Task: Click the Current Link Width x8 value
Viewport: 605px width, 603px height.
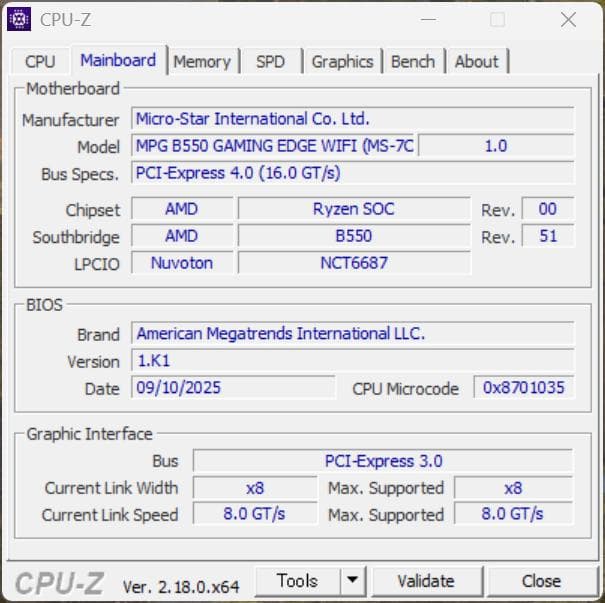Action: [255, 488]
